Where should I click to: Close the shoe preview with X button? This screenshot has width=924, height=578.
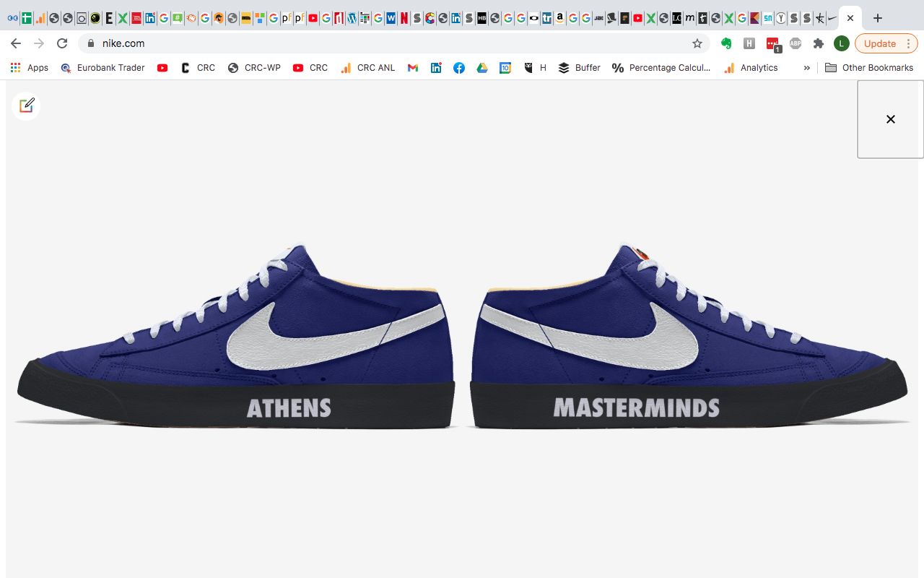tap(890, 119)
